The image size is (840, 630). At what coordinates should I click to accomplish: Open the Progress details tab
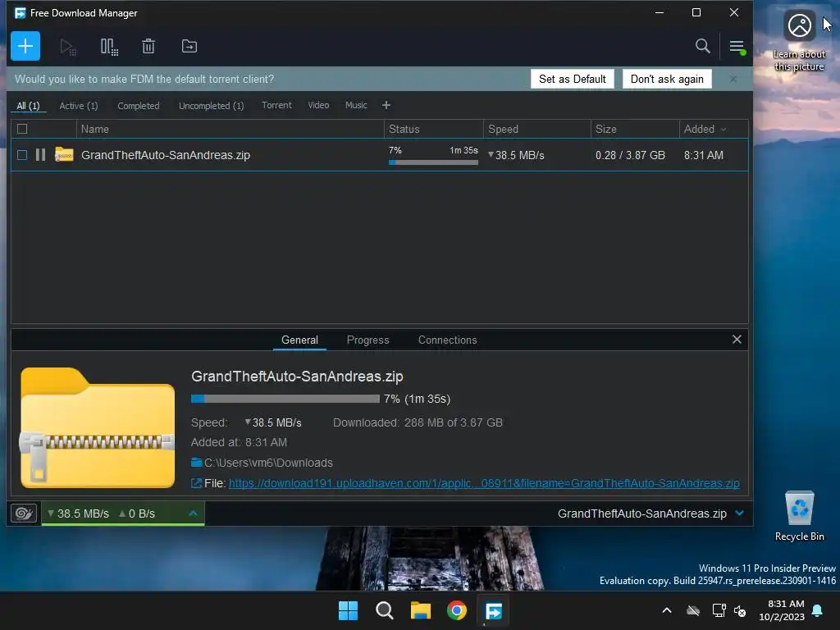click(367, 340)
